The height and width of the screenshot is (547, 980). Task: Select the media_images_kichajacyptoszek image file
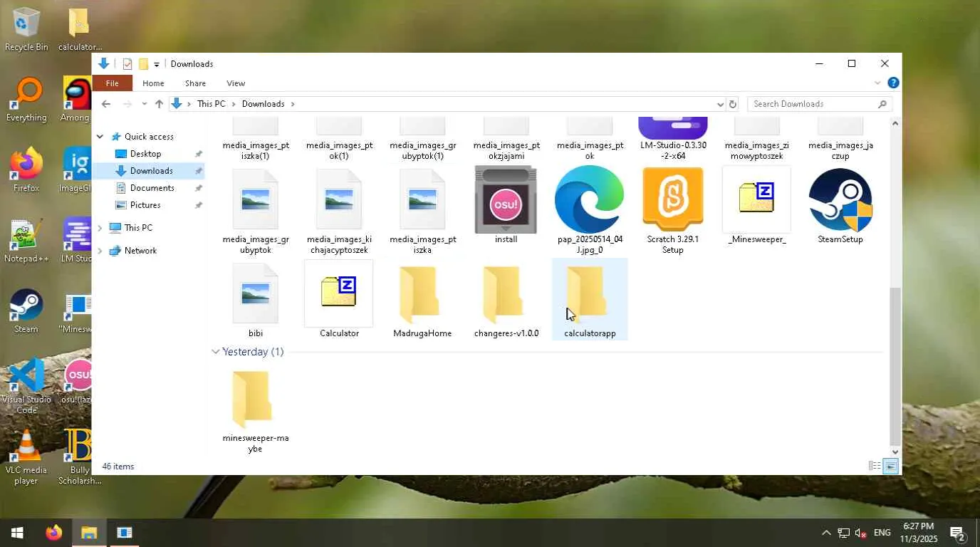[339, 210]
